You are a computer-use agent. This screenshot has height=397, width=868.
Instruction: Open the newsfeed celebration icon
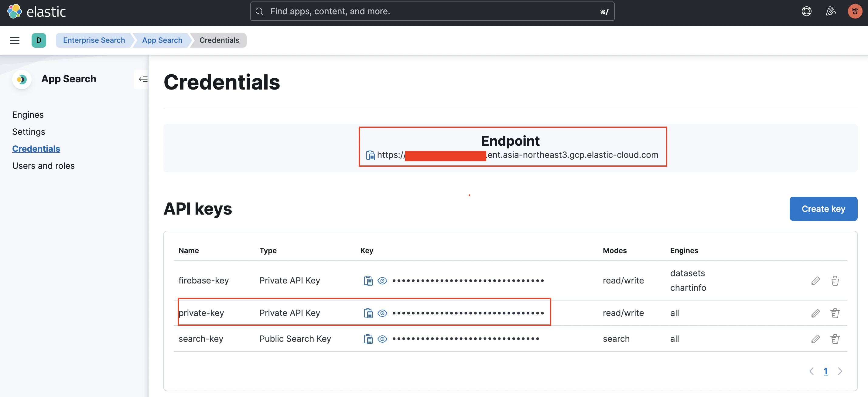(831, 12)
